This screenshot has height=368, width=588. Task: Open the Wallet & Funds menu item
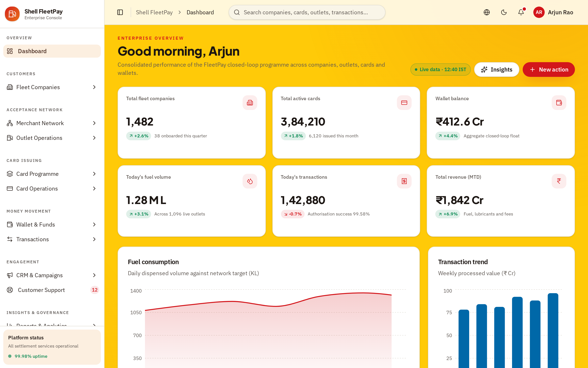[52, 224]
